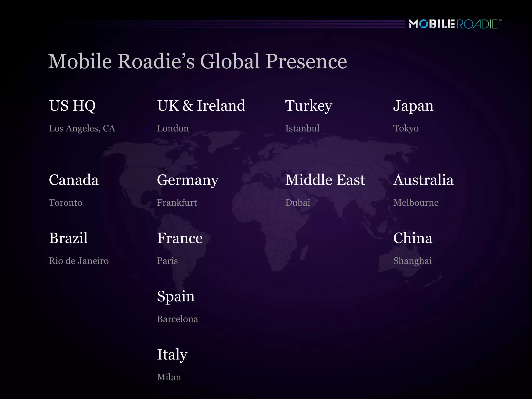Select the 'Frankfurt' city text
This screenshot has height=399, width=532.
(x=177, y=203)
